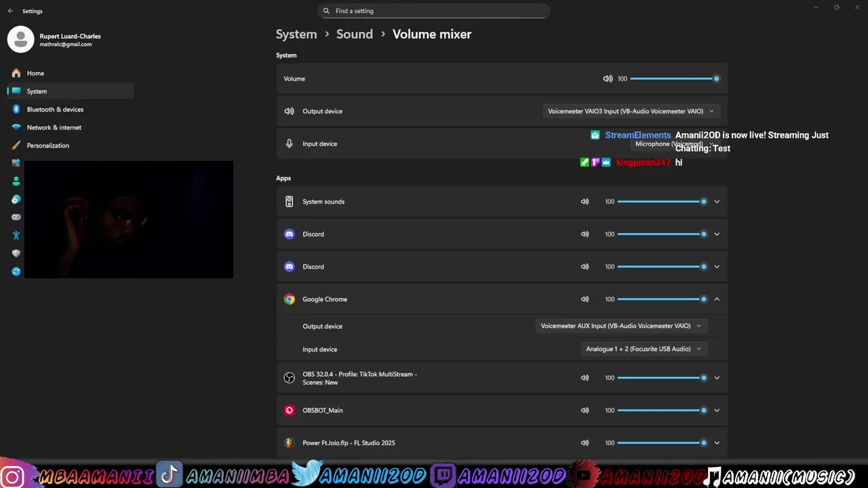Click the user avatar picture
The width and height of the screenshot is (868, 488).
[20, 39]
